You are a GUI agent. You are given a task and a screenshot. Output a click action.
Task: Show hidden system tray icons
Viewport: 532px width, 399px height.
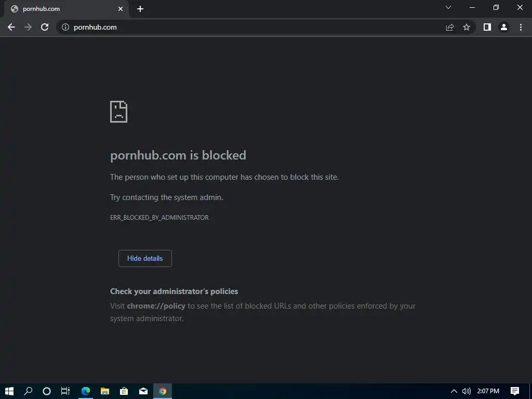click(x=454, y=391)
